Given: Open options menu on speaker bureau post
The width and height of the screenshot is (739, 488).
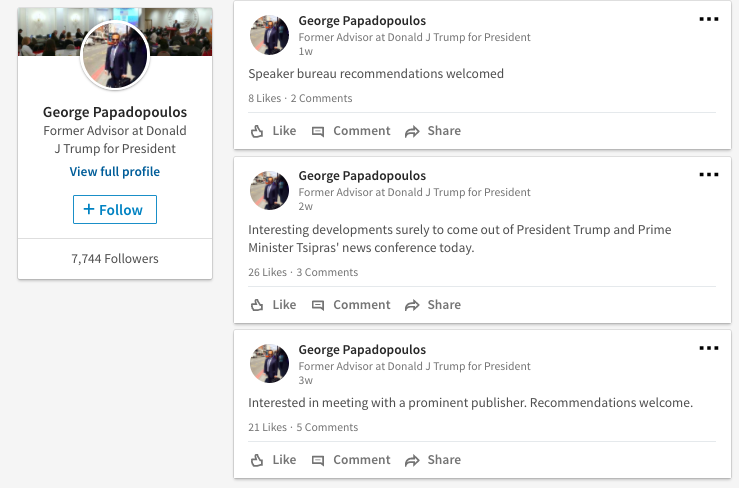Looking at the screenshot, I should (x=709, y=19).
